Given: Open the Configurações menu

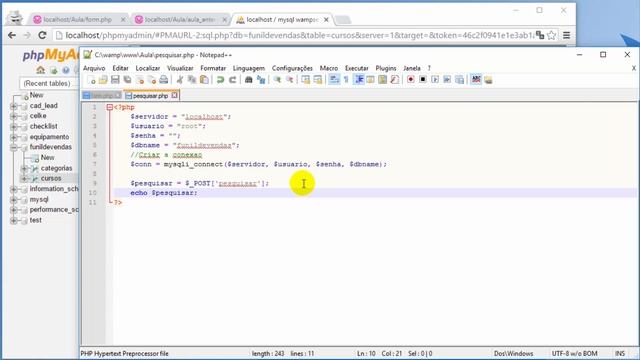Looking at the screenshot, I should click(292, 68).
